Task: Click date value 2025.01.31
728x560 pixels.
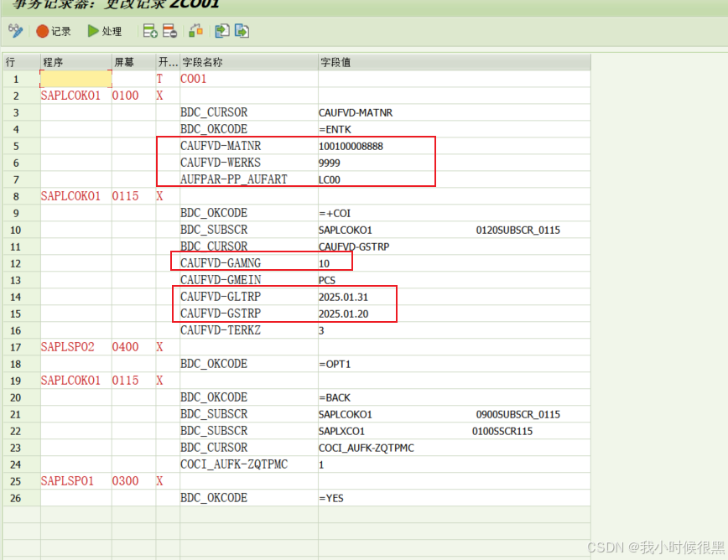Action: coord(343,297)
